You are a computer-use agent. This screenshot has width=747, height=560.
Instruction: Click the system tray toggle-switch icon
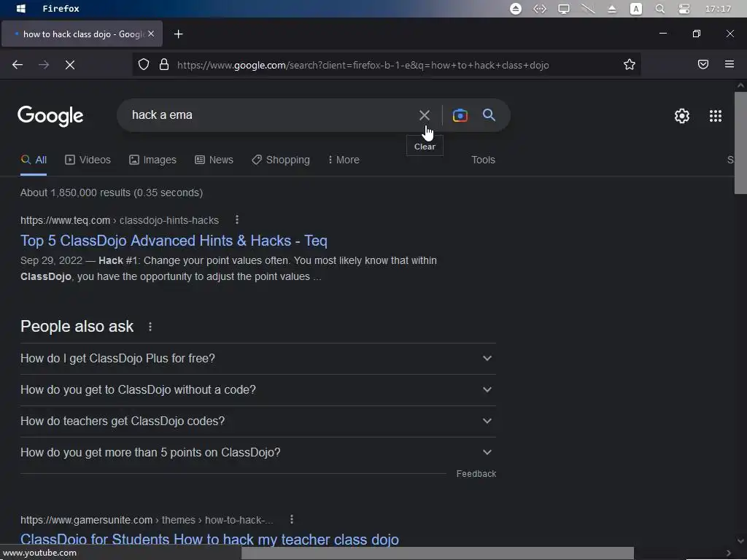point(684,9)
